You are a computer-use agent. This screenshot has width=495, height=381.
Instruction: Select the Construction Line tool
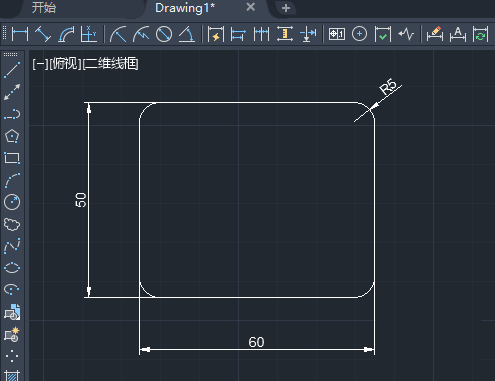(x=12, y=92)
